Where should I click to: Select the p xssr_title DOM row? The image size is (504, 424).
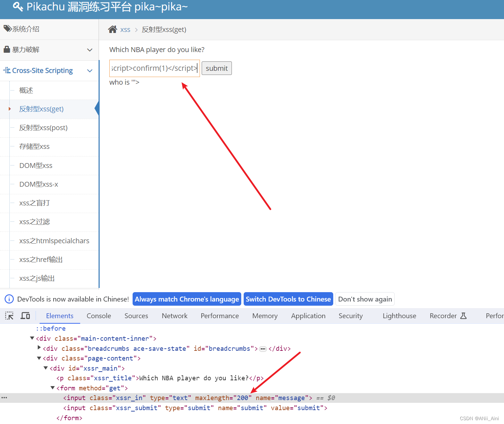[252, 378]
